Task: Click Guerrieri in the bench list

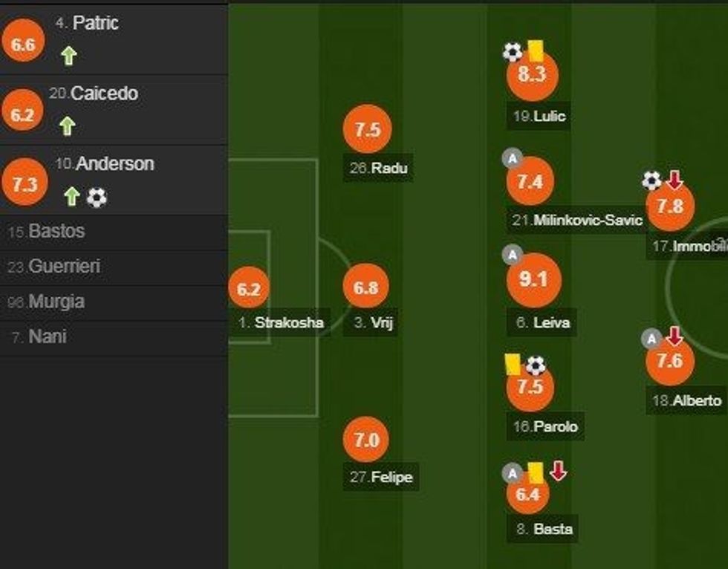Action: (64, 266)
